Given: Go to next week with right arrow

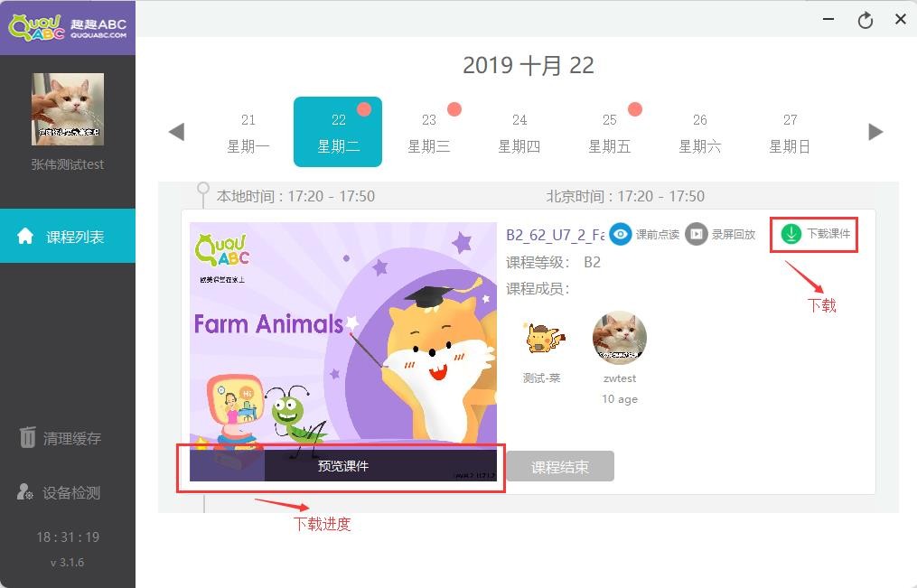Looking at the screenshot, I should [875, 132].
